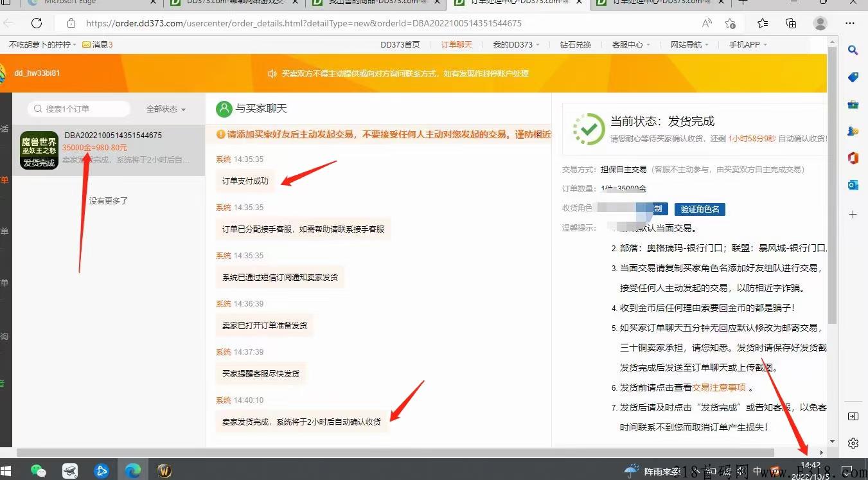Image resolution: width=868 pixels, height=480 pixels.
Task: Open the Edge sidebar search icon
Action: click(853, 50)
